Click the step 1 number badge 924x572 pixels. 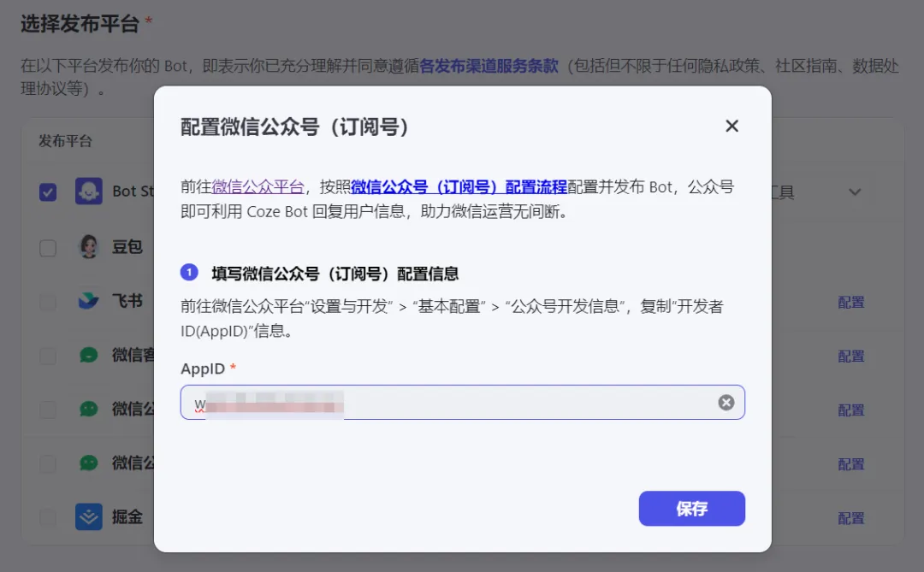point(189,273)
